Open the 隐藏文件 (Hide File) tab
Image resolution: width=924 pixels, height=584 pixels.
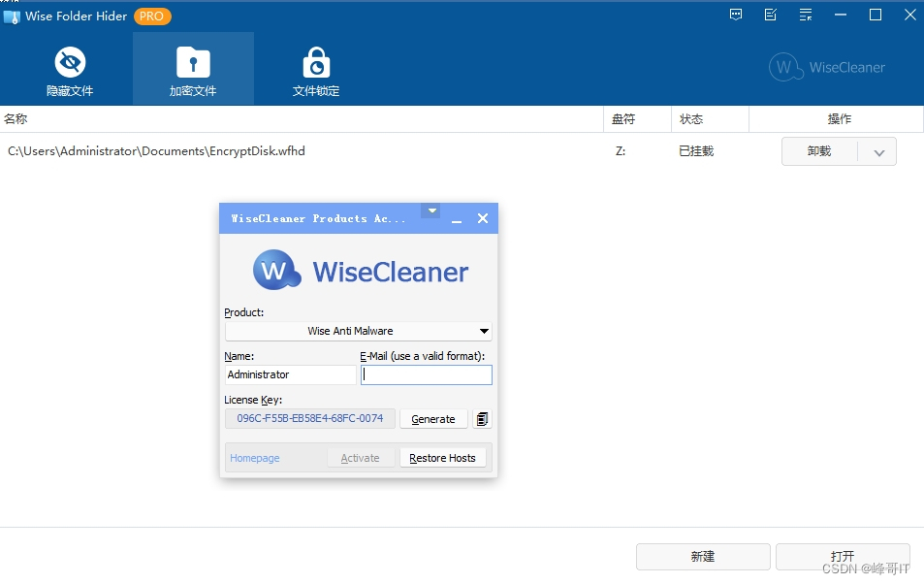(70, 71)
